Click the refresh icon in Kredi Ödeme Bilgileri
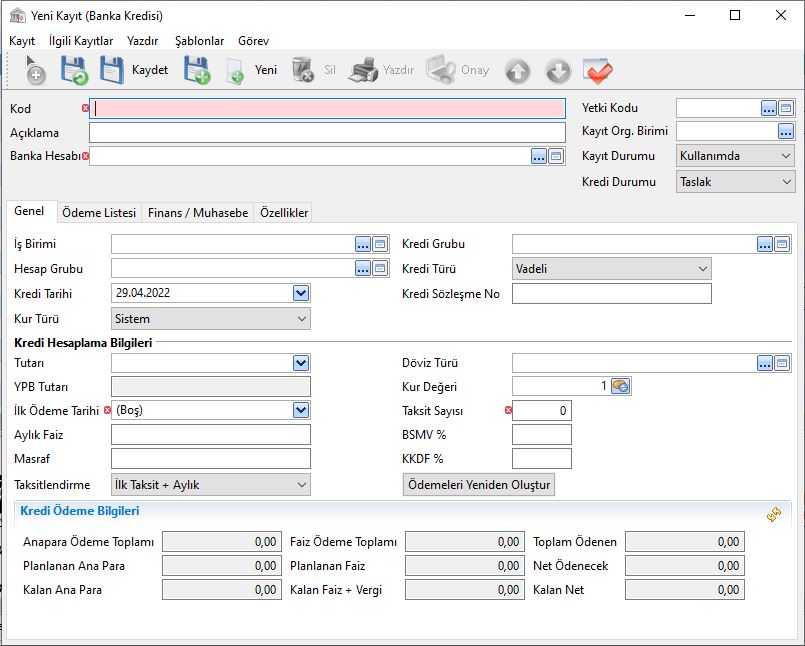Screen dimensions: 805x646 click(x=773, y=513)
